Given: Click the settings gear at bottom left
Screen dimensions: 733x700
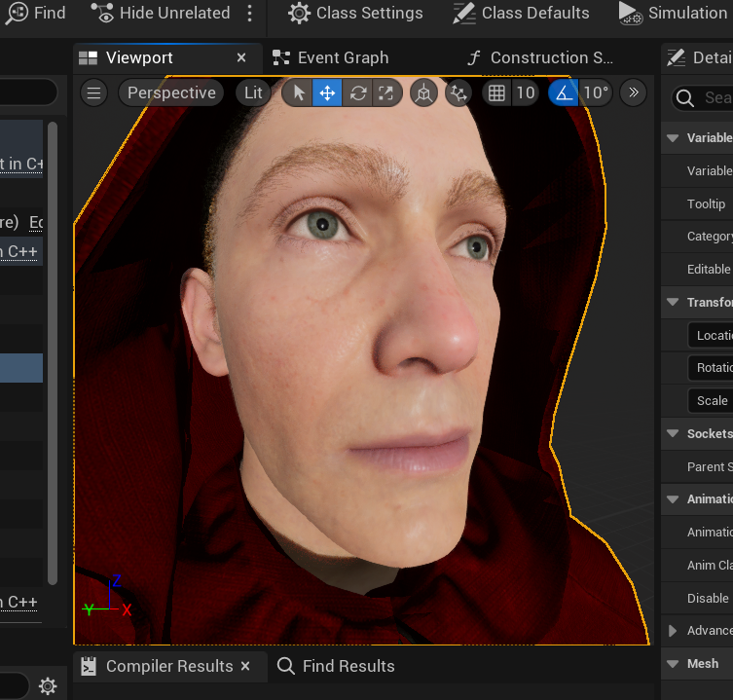Looking at the screenshot, I should 48,686.
